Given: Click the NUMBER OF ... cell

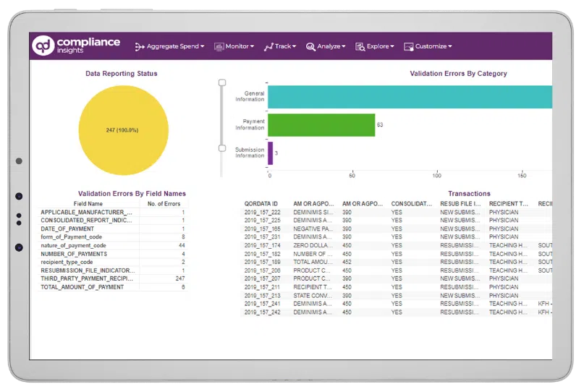Looking at the screenshot, I should click(313, 254).
